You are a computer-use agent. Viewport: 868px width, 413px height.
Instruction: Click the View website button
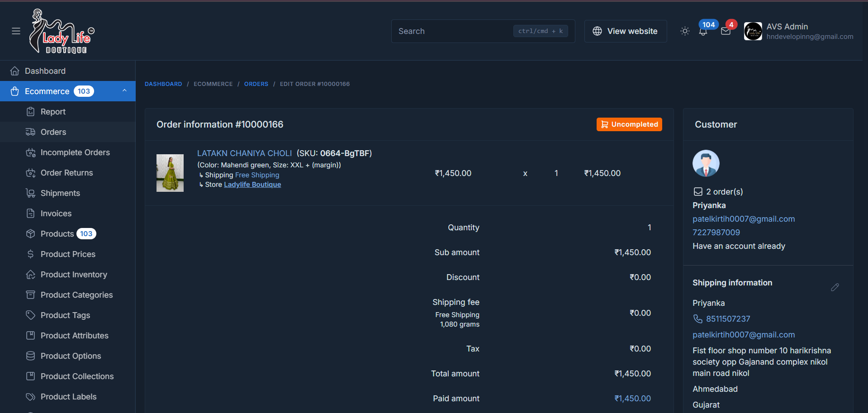(626, 31)
